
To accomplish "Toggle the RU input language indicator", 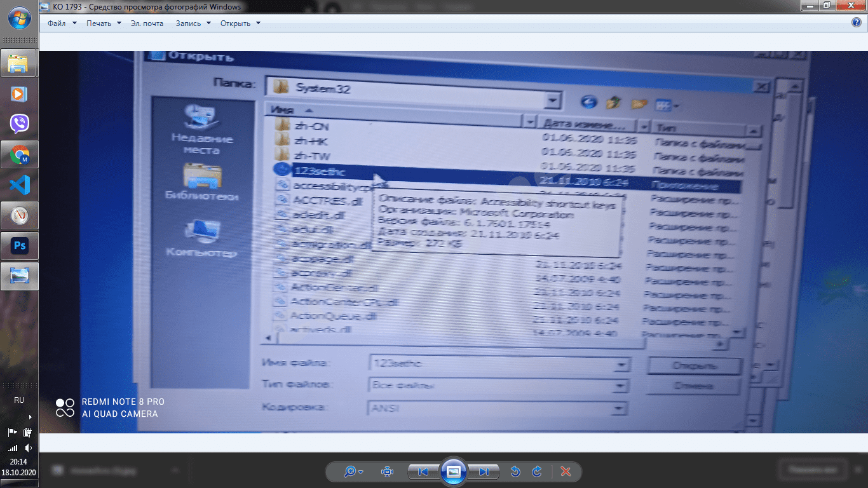I will tap(19, 400).
